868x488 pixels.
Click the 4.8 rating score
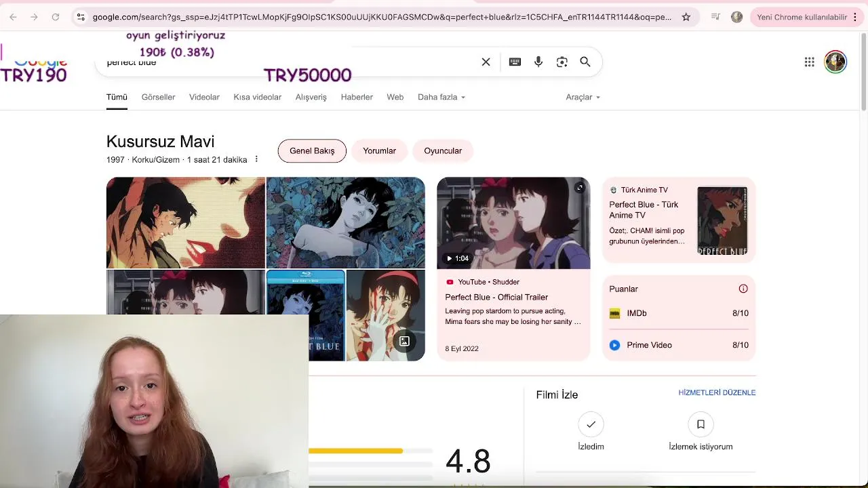click(x=468, y=461)
